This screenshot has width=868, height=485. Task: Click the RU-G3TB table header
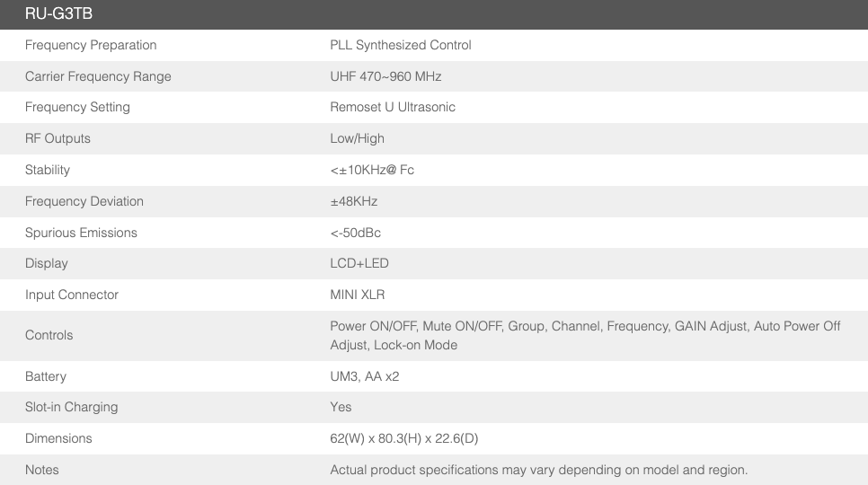[x=59, y=14]
